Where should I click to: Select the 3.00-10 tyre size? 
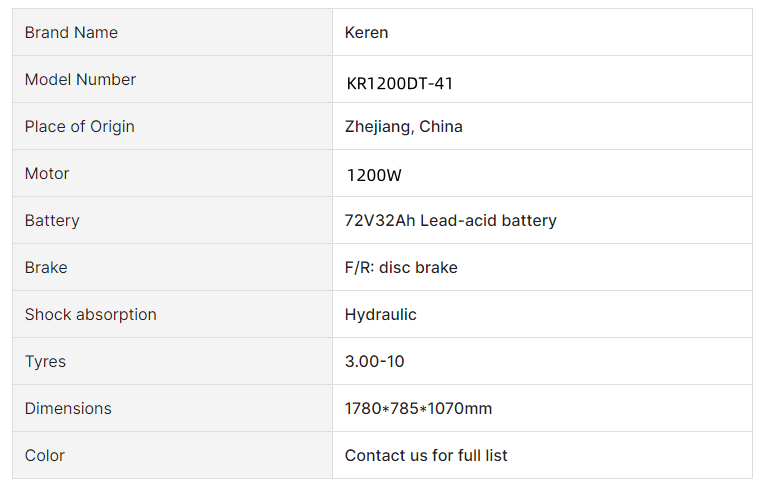[x=374, y=361]
